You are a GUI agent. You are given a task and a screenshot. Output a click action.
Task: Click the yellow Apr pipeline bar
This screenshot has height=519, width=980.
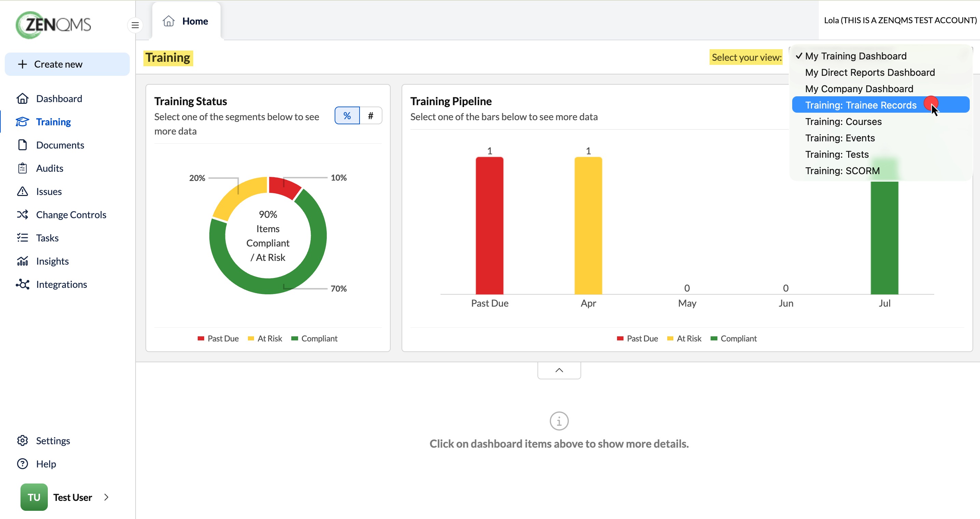pyautogui.click(x=588, y=225)
